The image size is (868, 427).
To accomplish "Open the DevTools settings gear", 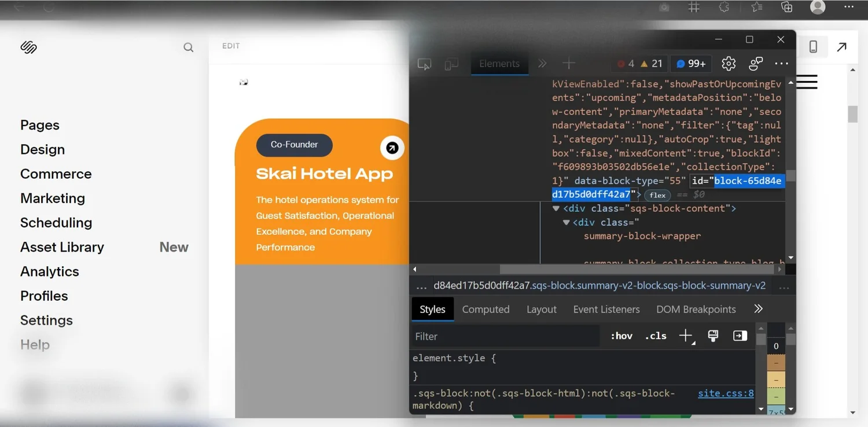I will (x=728, y=64).
